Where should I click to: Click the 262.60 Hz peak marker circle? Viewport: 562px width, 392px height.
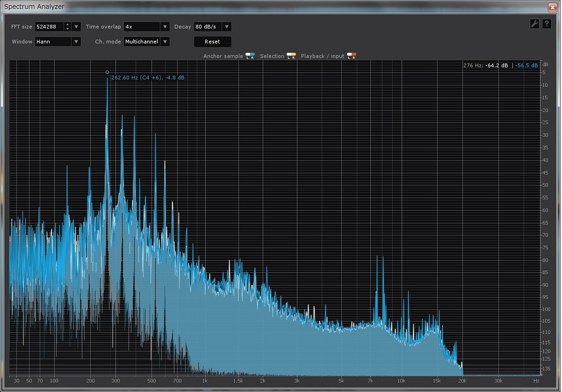point(107,72)
